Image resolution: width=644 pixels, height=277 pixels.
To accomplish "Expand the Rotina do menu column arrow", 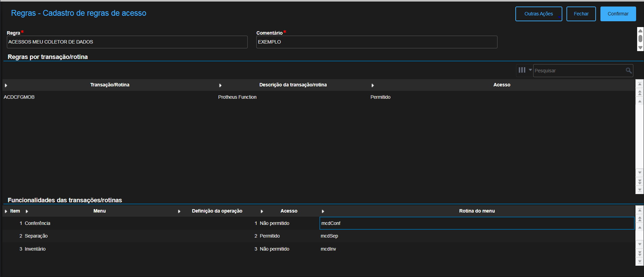I will tap(323, 212).
